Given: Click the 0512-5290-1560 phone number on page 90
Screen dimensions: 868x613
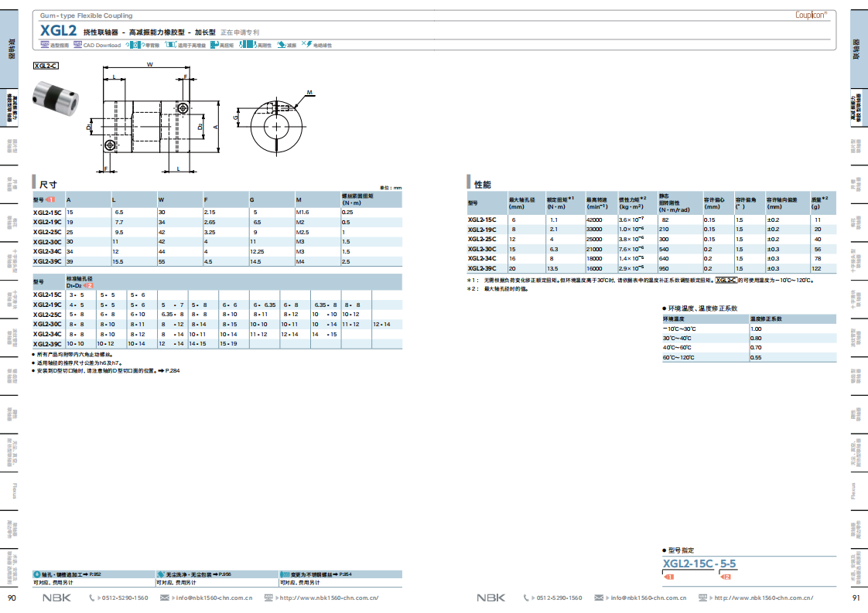Looking at the screenshot, I should pos(125,598).
